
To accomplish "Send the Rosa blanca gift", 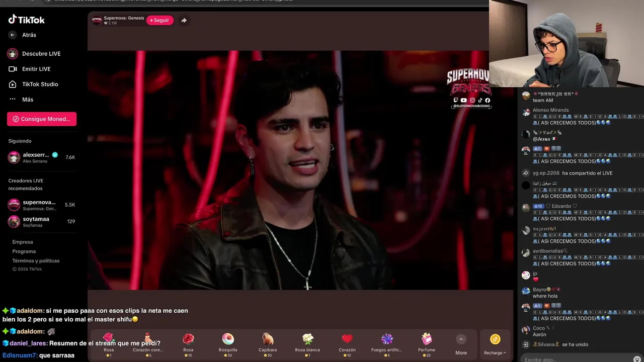I will tap(307, 344).
